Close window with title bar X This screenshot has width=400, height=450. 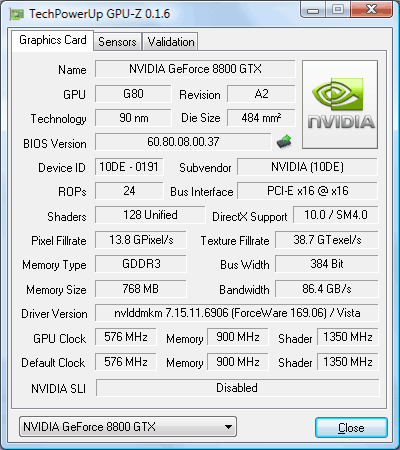(x=371, y=10)
